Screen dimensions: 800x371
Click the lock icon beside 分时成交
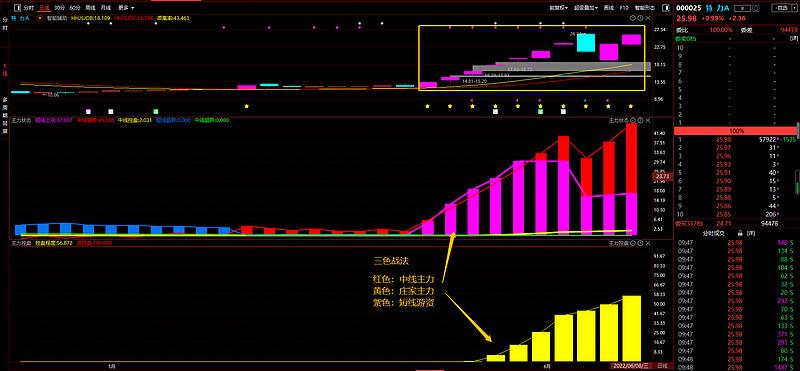tap(740, 233)
